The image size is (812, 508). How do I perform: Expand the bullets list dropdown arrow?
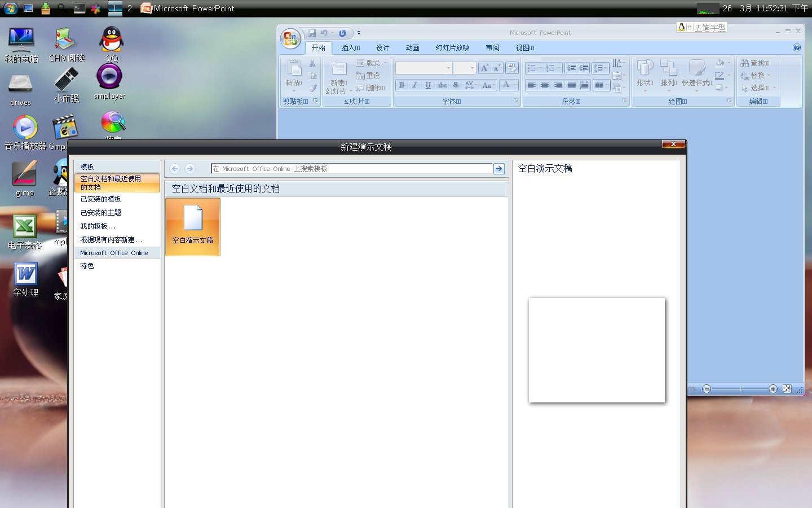click(x=540, y=68)
